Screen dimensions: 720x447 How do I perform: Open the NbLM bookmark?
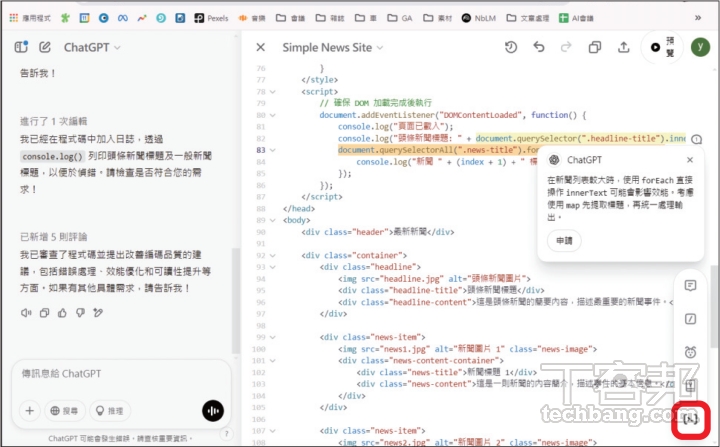(x=482, y=17)
